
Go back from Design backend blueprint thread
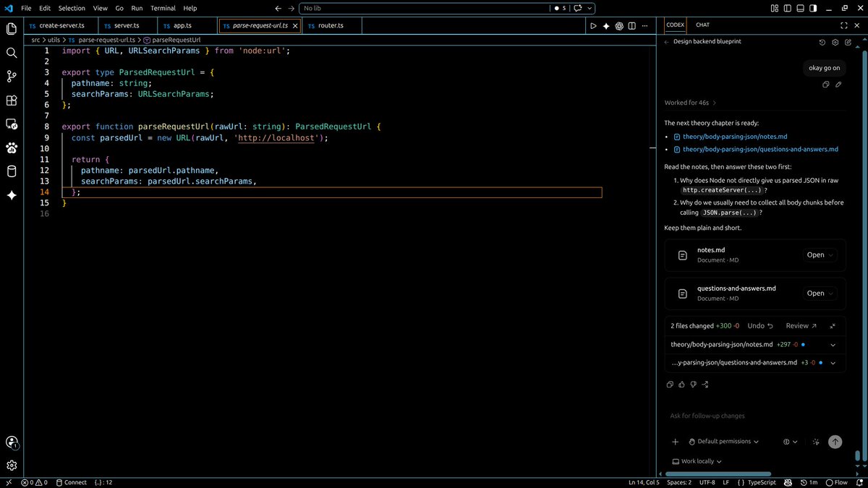pyautogui.click(x=667, y=42)
